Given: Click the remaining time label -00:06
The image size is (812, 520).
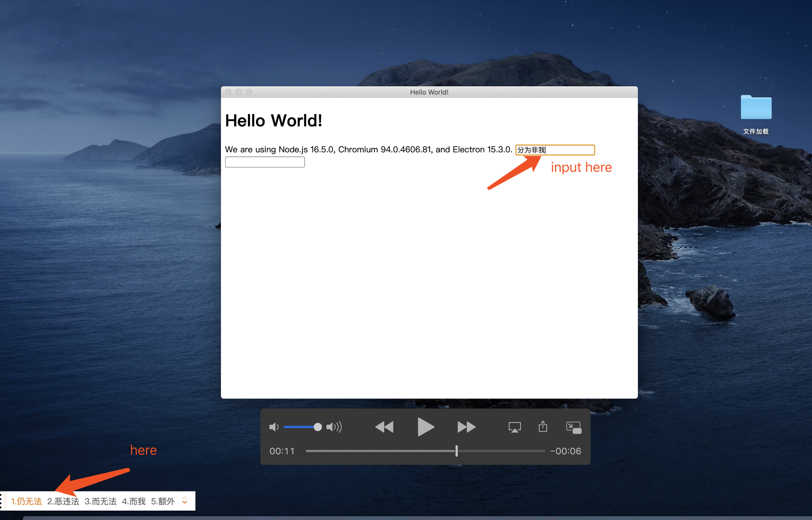Looking at the screenshot, I should [x=565, y=451].
